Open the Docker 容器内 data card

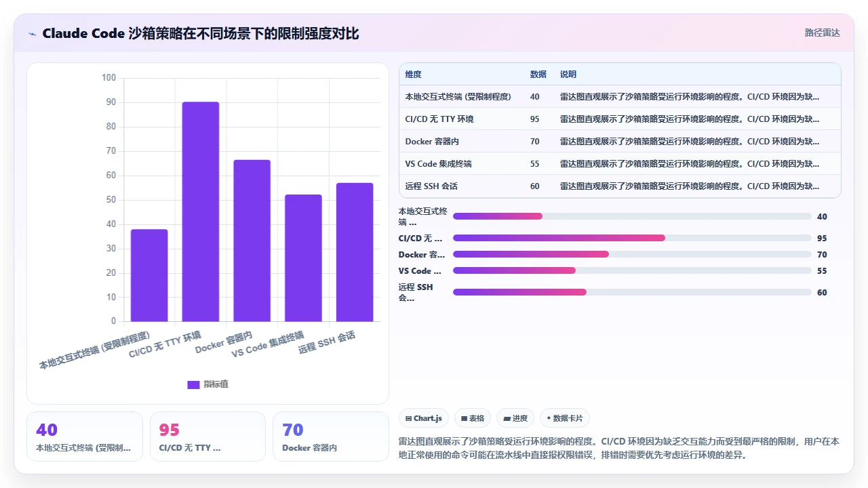(331, 436)
